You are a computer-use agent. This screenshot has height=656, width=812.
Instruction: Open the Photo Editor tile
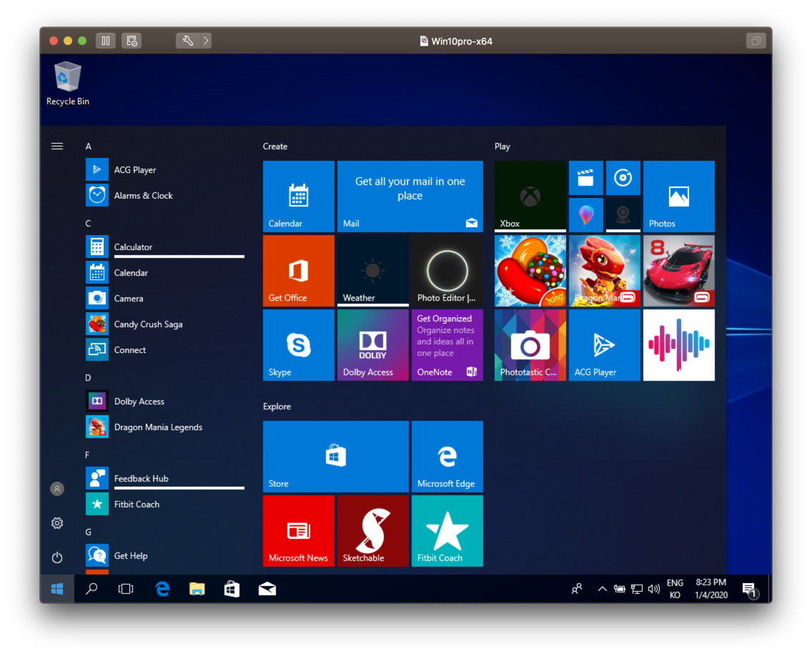(x=447, y=270)
